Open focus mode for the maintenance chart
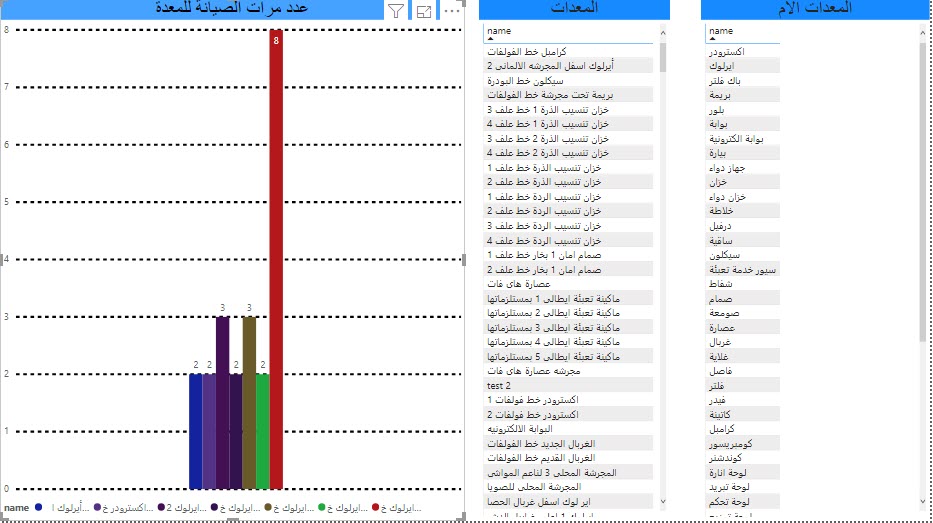Viewport: 933px width, 523px height. [x=424, y=12]
